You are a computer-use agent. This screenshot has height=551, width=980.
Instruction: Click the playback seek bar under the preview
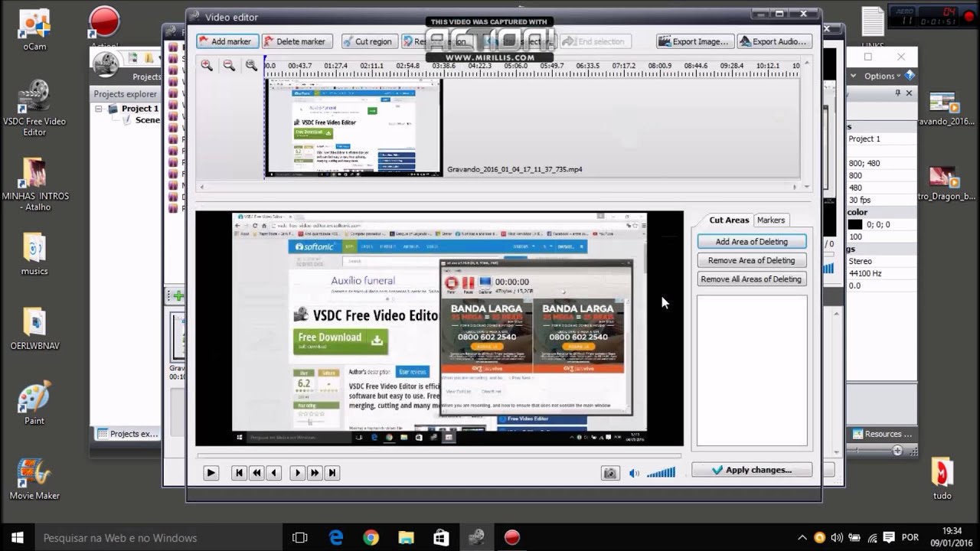click(x=439, y=456)
